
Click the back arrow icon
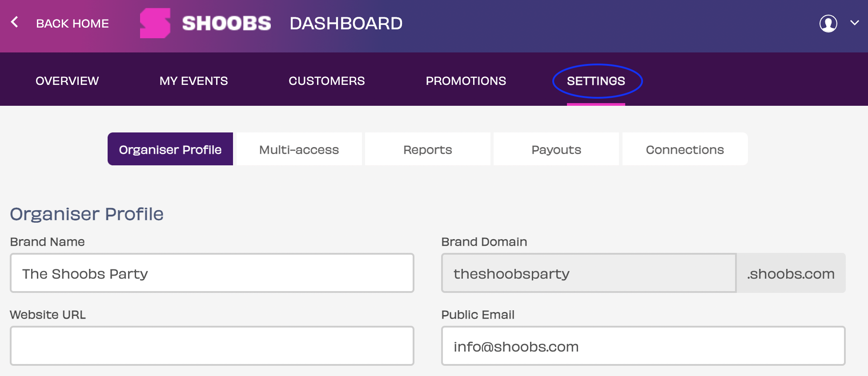[15, 22]
